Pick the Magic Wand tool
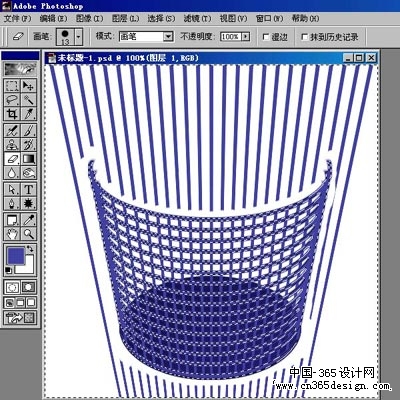The height and width of the screenshot is (400, 400). click(x=28, y=100)
